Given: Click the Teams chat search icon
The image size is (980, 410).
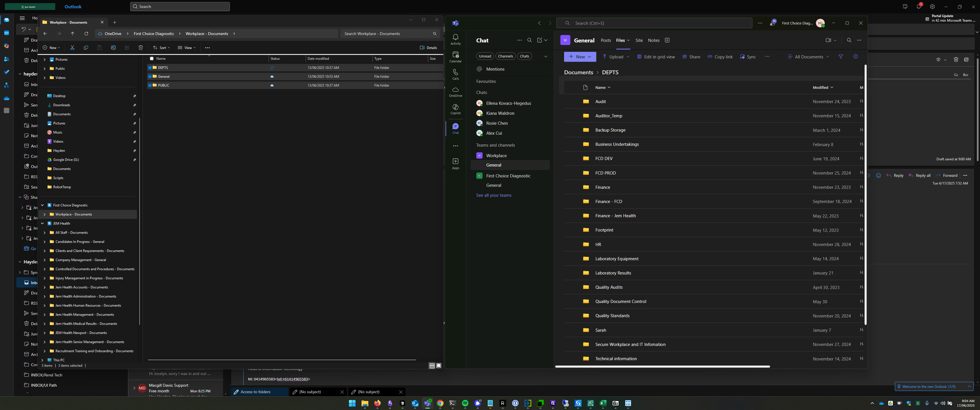Looking at the screenshot, I should pyautogui.click(x=529, y=40).
